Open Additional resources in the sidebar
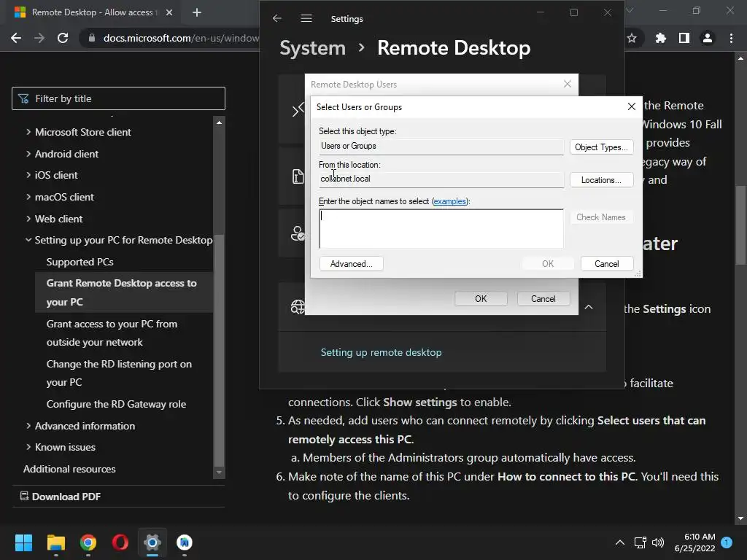This screenshot has width=747, height=560. pos(69,469)
